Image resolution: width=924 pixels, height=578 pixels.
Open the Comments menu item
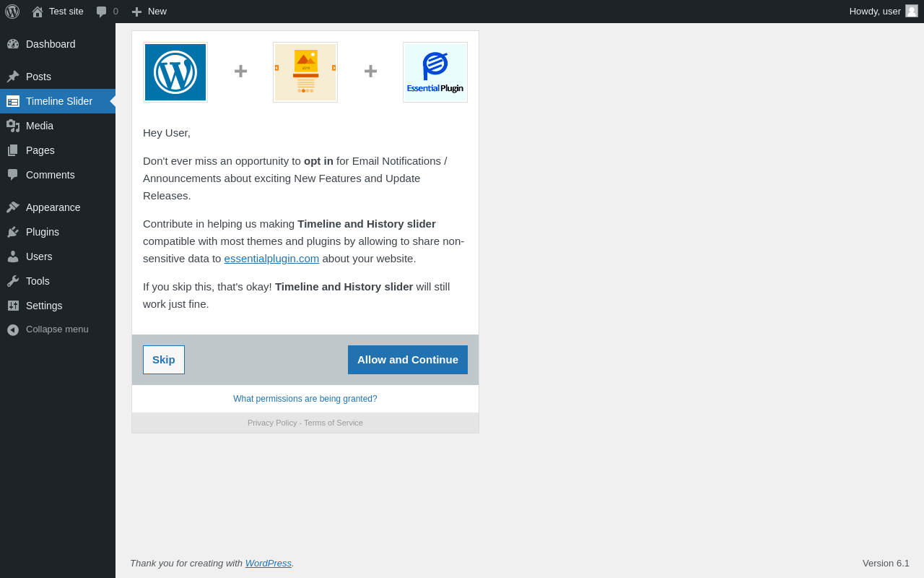pos(58,175)
